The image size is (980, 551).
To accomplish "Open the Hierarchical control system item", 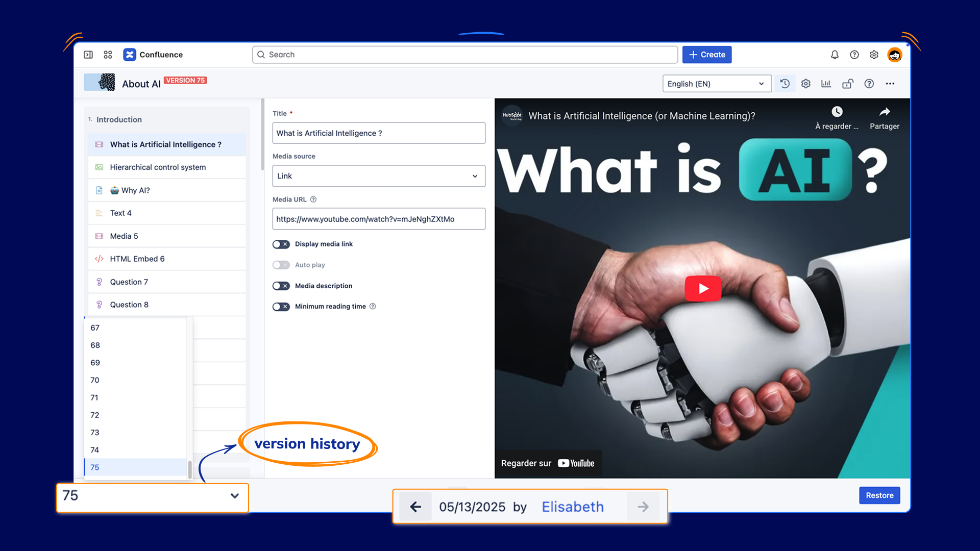I will (x=158, y=167).
